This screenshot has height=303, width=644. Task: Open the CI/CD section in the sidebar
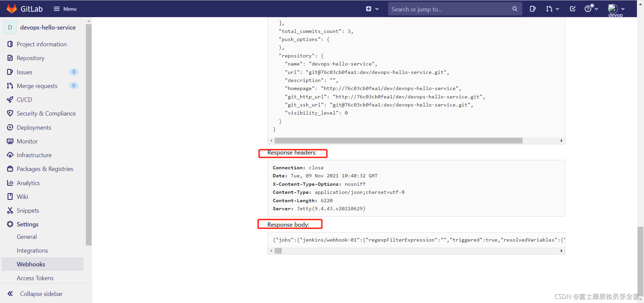point(23,99)
